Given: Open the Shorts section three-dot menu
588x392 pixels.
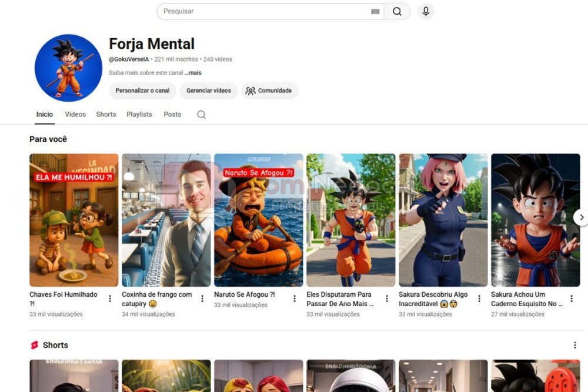Looking at the screenshot, I should coord(574,345).
